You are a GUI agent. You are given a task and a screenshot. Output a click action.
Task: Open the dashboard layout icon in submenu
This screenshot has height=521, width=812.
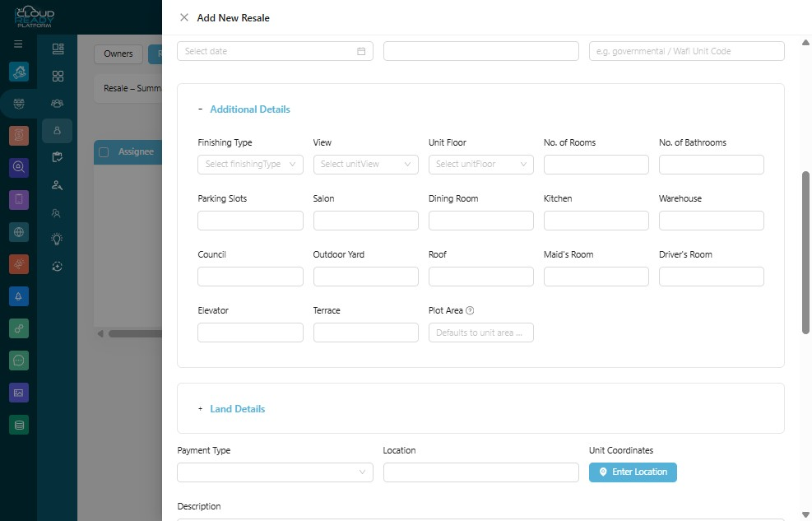58,49
